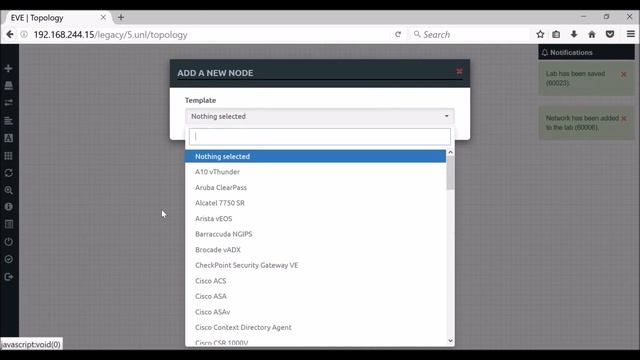The image size is (640, 360).
Task: Open the browser bookmarks library icon
Action: 556,34
